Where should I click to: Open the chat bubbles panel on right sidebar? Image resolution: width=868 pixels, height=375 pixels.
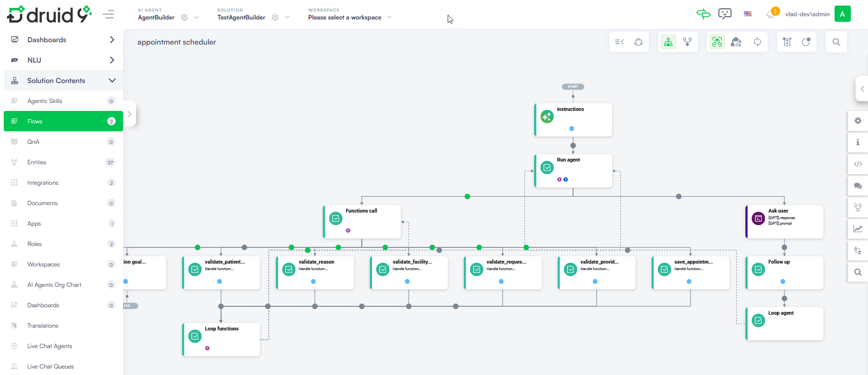point(858,186)
